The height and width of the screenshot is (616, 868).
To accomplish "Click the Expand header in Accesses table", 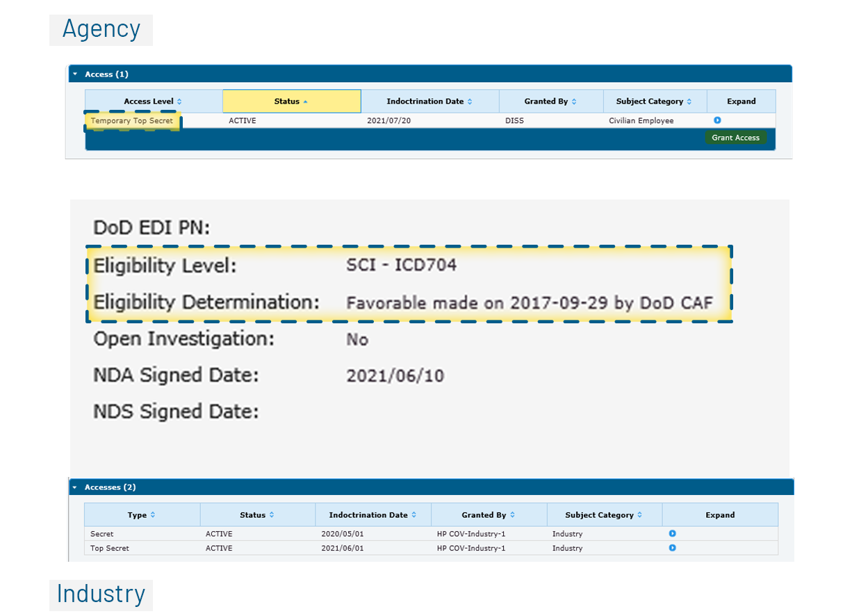I will (720, 515).
